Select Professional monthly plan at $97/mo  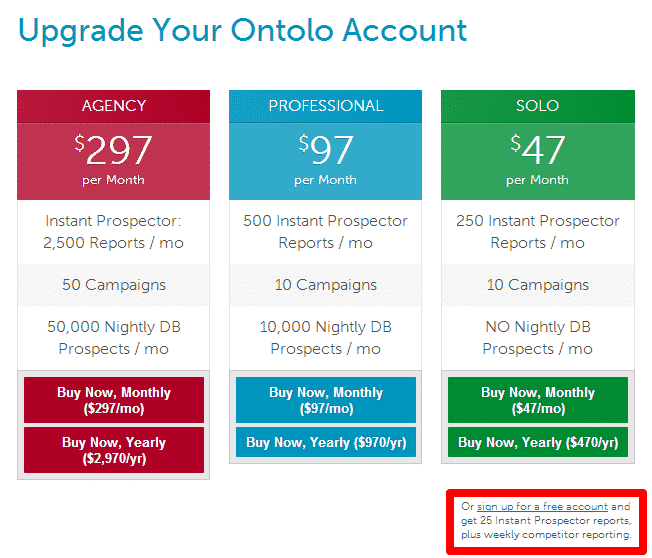tap(326, 400)
